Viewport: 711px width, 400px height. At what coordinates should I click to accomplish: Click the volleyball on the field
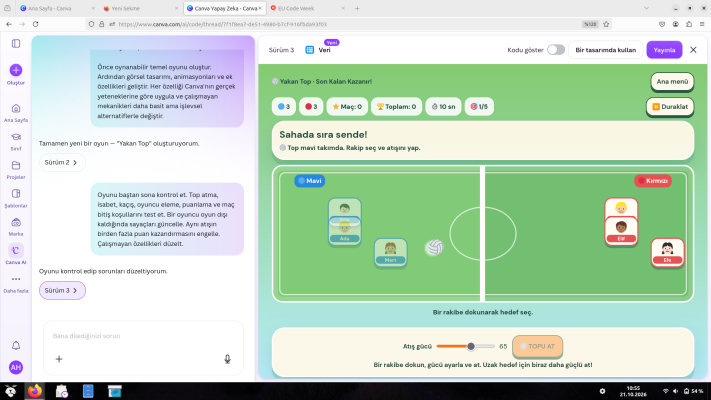click(434, 248)
